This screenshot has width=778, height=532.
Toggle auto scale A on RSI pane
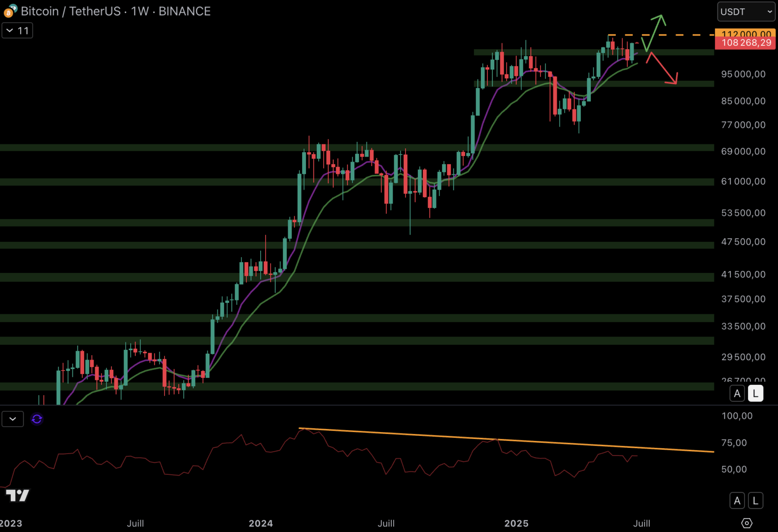737,501
